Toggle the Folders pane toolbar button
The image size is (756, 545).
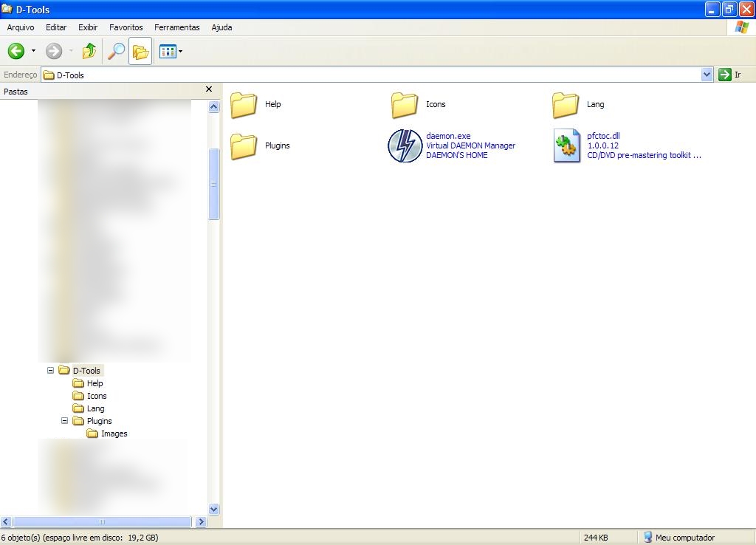[x=140, y=52]
